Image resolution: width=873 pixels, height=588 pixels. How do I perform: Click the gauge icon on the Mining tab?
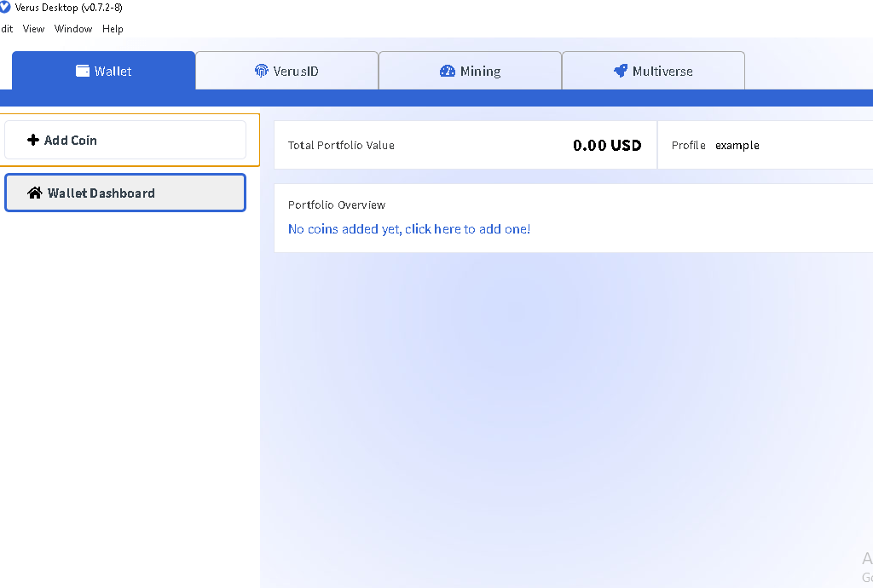tap(447, 71)
